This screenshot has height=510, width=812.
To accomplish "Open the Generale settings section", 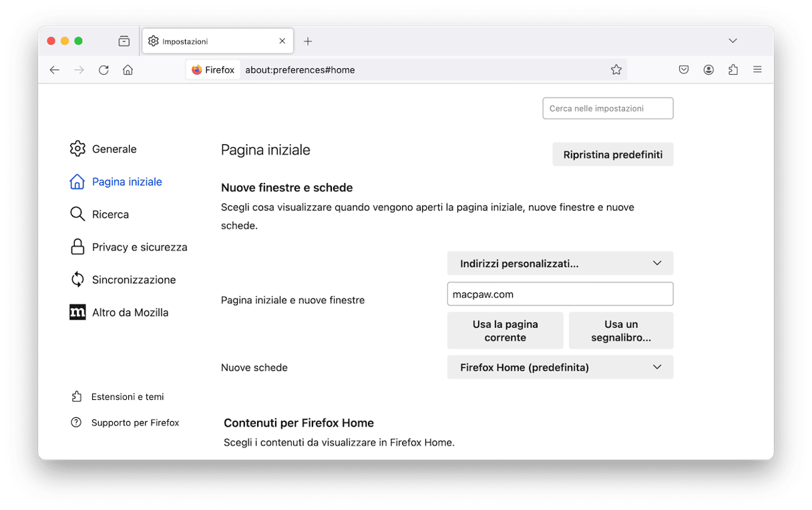I will click(104, 149).
